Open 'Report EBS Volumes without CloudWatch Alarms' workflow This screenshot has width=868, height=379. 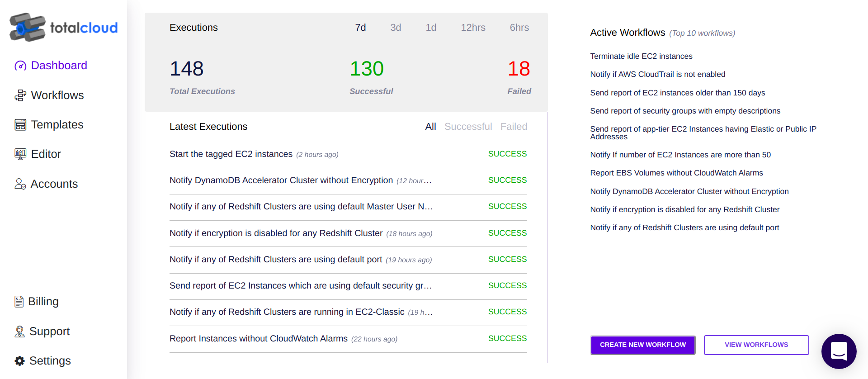676,173
